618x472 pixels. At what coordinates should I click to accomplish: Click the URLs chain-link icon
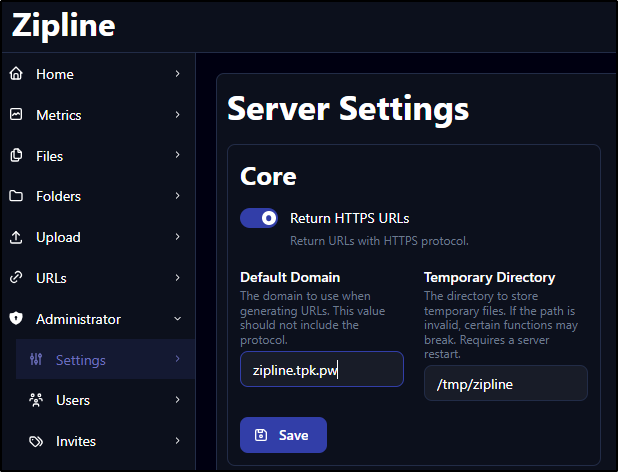(x=16, y=278)
